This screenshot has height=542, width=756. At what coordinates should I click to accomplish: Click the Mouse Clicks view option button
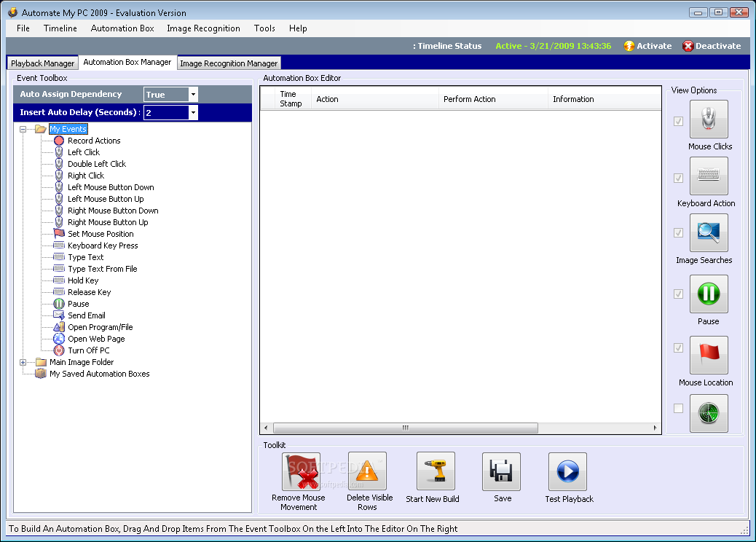(709, 119)
